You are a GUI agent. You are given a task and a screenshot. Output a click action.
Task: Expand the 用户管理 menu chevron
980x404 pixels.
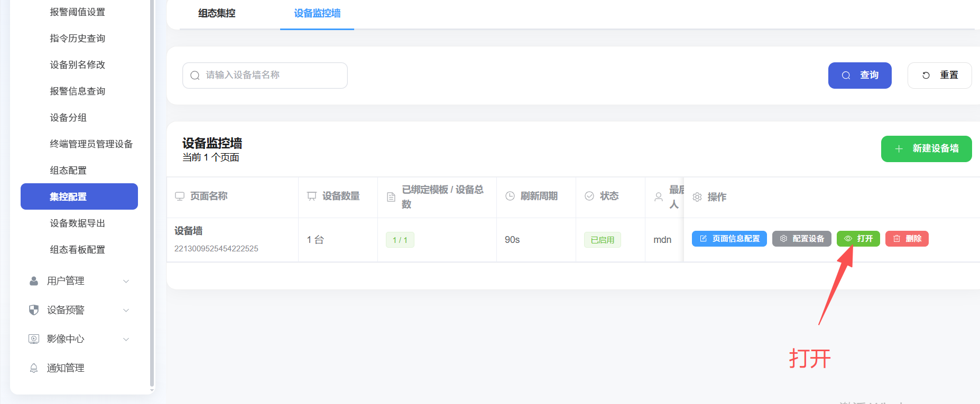126,281
